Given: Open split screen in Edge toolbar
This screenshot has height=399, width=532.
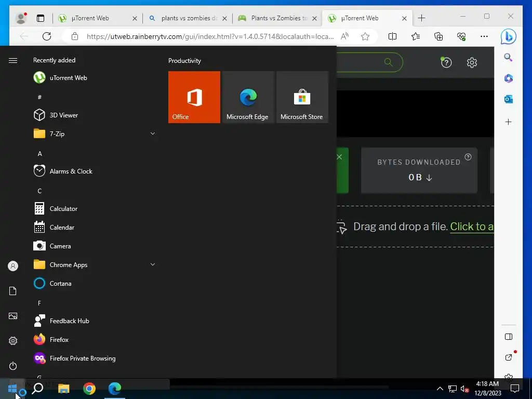Looking at the screenshot, I should tap(392, 36).
